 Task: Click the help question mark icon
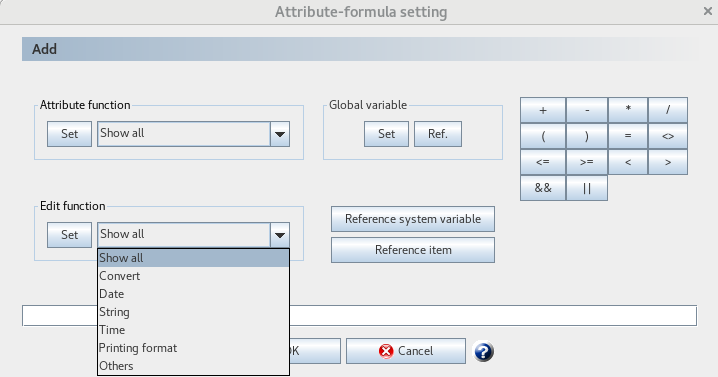pos(483,351)
